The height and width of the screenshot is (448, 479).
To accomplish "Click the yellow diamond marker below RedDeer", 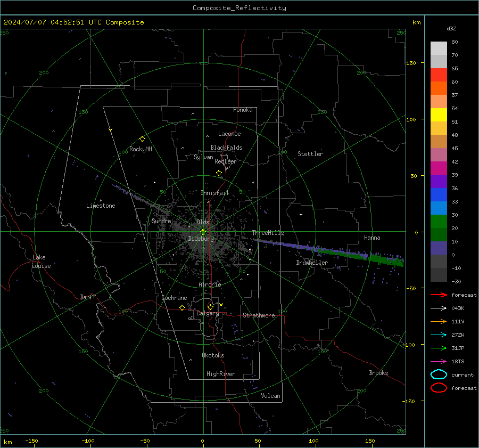I will (x=219, y=173).
